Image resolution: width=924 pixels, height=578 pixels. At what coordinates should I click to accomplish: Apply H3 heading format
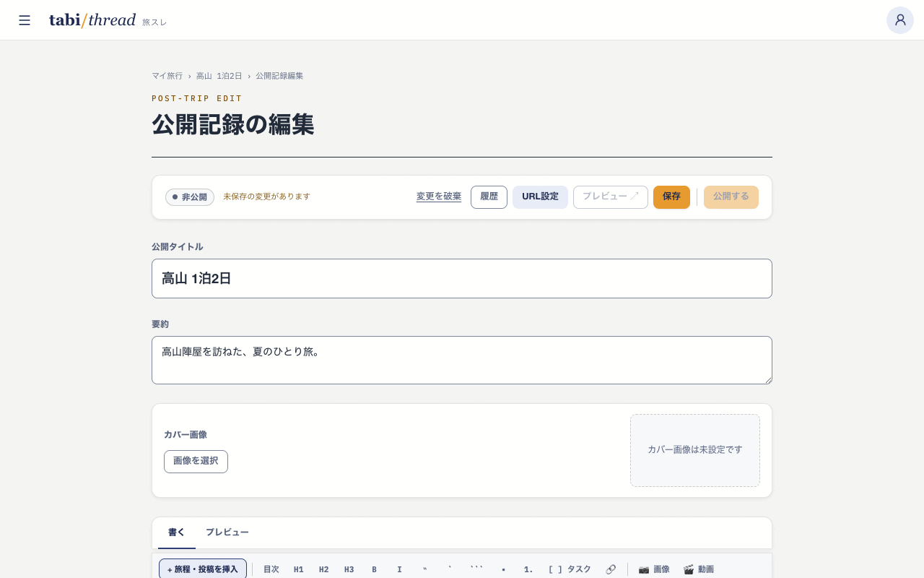click(x=349, y=569)
